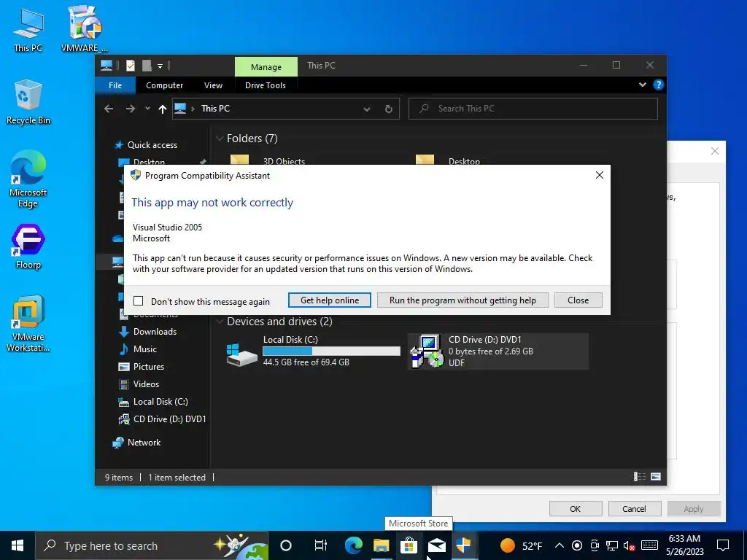Select CD Drive (D:) DVD1 in sidebar
Image resolution: width=747 pixels, height=560 pixels.
pos(169,419)
